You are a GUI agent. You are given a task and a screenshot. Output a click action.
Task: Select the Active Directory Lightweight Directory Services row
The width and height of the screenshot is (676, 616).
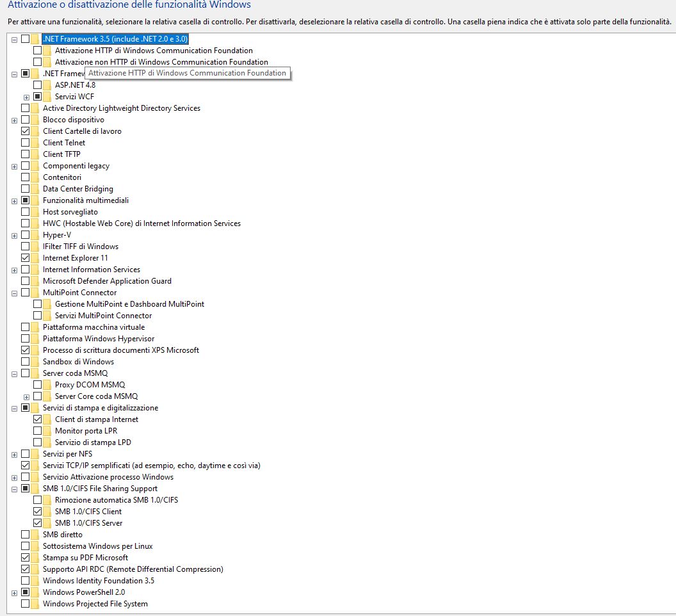point(122,108)
